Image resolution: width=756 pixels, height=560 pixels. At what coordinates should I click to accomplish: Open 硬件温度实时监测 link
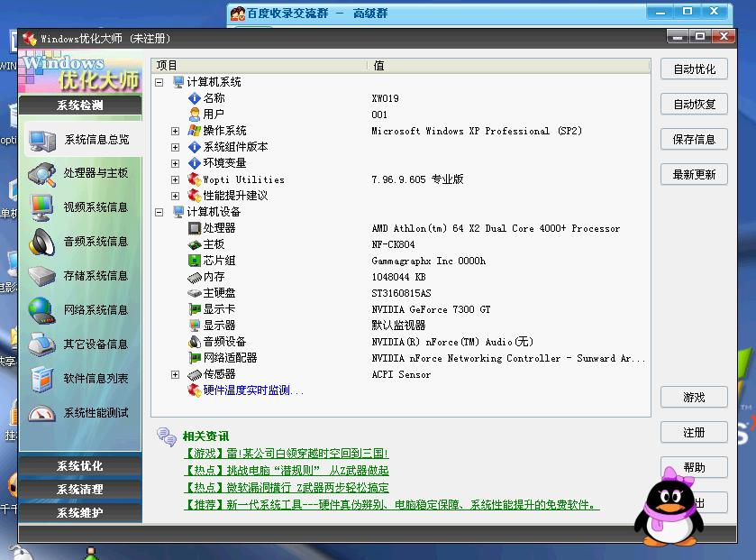tap(253, 390)
